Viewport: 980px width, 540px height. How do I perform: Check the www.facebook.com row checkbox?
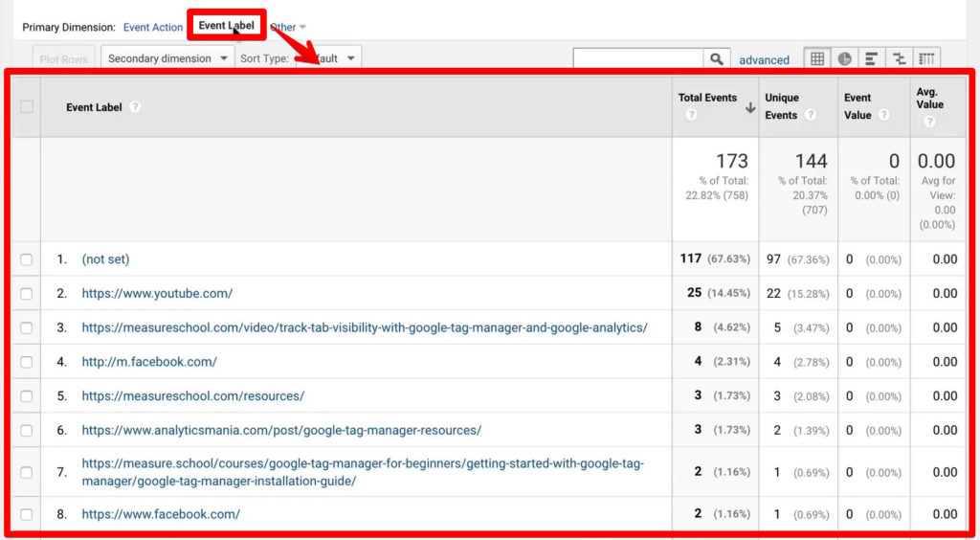coord(26,514)
